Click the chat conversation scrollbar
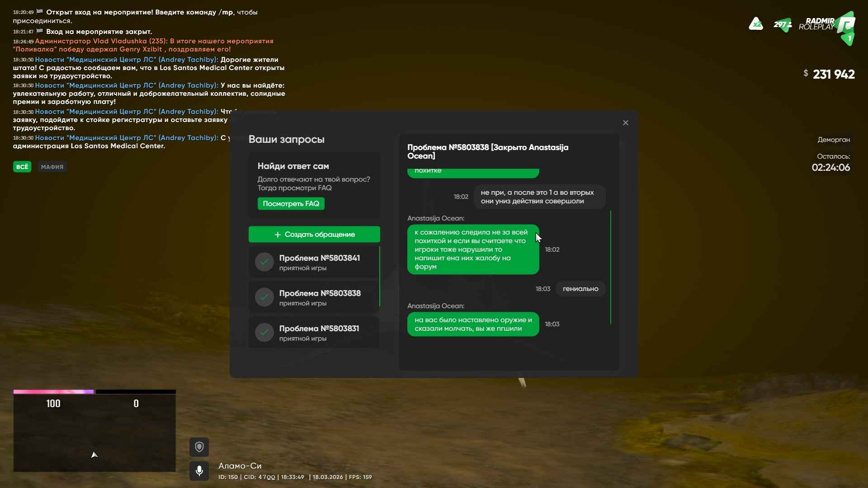868x488 pixels. click(610, 267)
